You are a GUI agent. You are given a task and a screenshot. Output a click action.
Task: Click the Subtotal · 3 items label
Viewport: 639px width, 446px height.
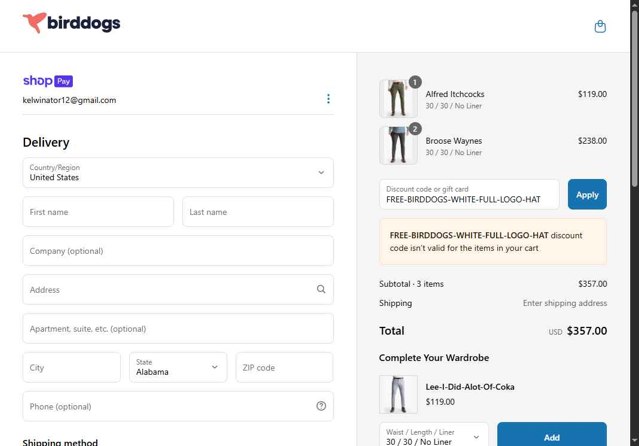tap(411, 284)
